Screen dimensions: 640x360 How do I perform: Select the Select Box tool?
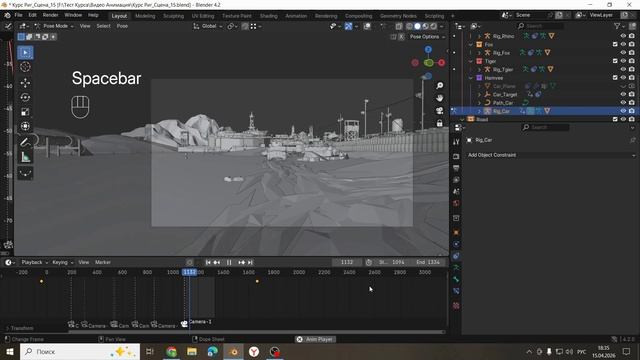[25, 53]
